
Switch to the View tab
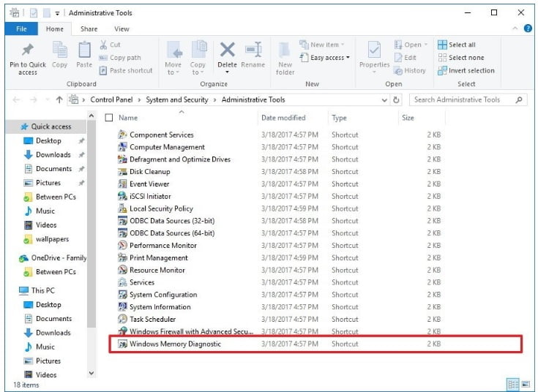122,29
